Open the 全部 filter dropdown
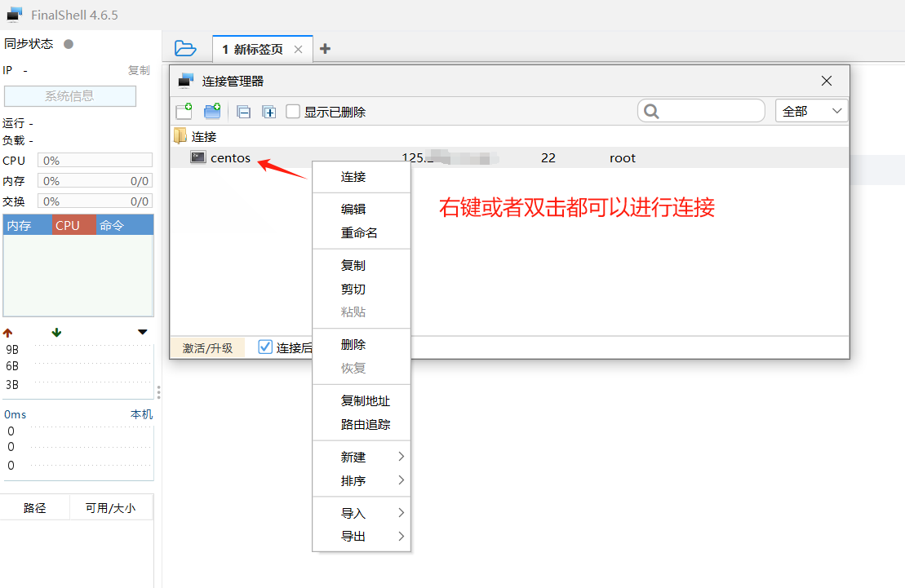This screenshot has height=588, width=905. [811, 111]
